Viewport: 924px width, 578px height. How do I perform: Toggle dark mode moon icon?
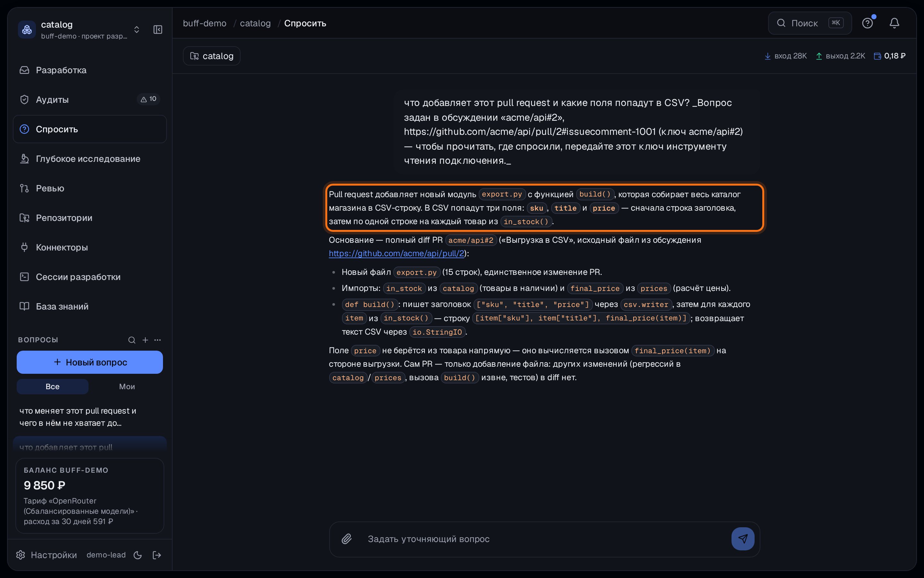pyautogui.click(x=138, y=555)
